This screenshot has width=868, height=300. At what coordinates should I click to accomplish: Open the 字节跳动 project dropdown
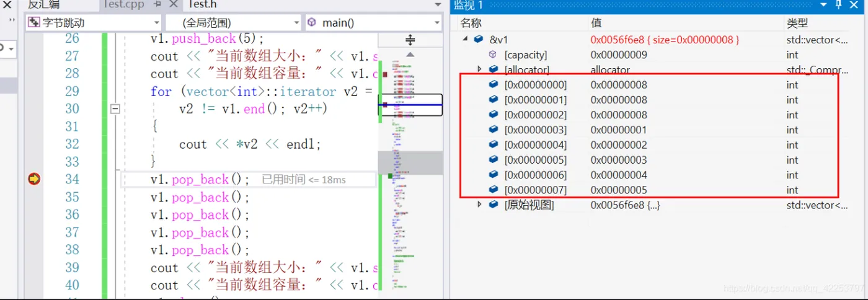pyautogui.click(x=93, y=23)
